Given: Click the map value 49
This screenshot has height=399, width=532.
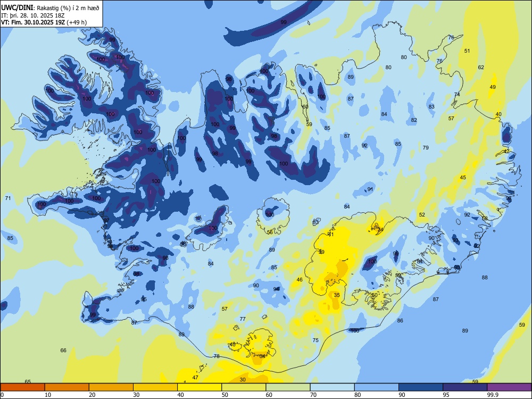Looking at the screenshot, I should click(x=493, y=87).
